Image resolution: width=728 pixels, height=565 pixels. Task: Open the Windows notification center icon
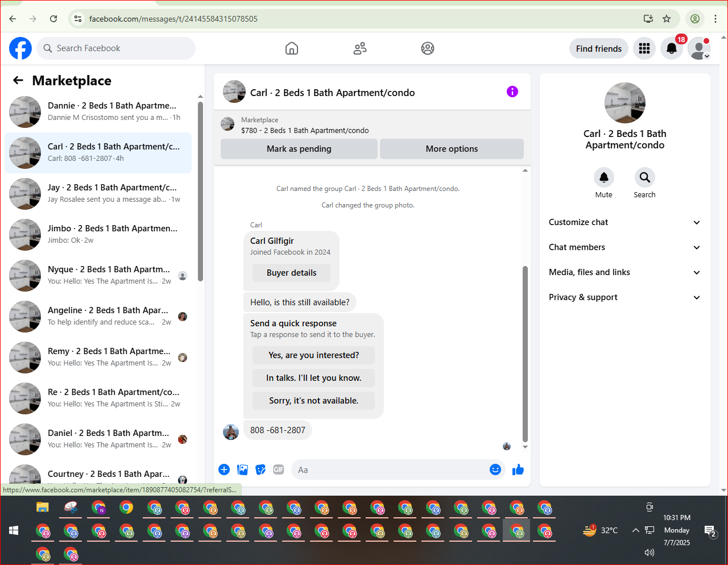pyautogui.click(x=710, y=531)
